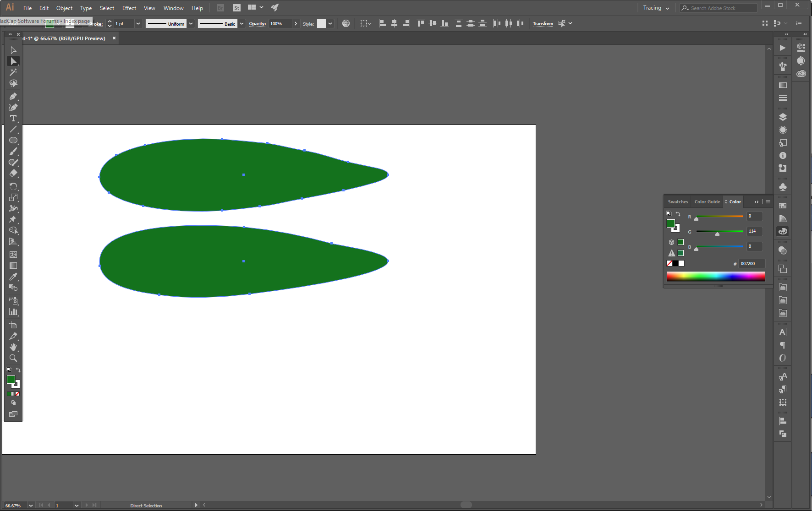The width and height of the screenshot is (812, 511).
Task: Select the Type tool
Action: (13, 118)
